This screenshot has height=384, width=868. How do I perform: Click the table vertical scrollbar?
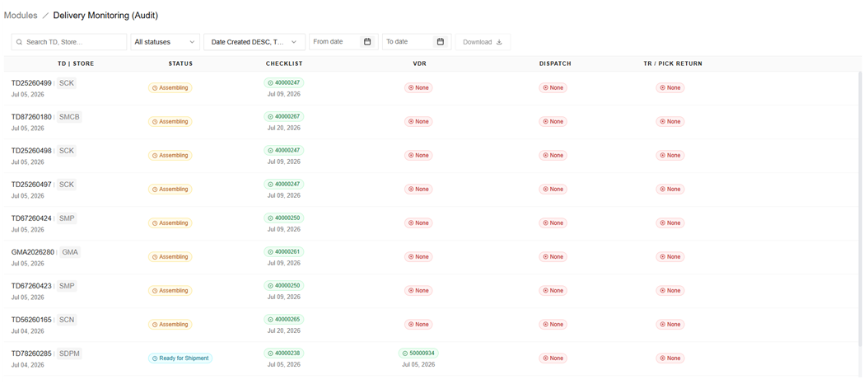point(861,209)
